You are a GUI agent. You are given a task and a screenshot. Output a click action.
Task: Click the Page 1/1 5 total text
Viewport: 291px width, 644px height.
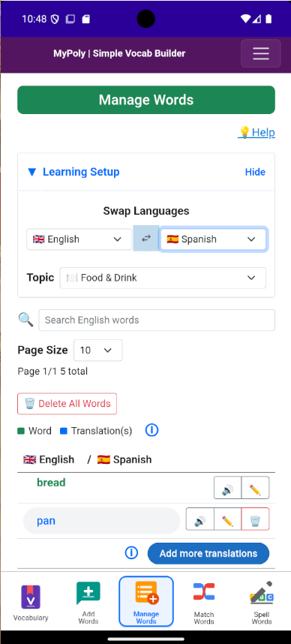click(x=52, y=372)
